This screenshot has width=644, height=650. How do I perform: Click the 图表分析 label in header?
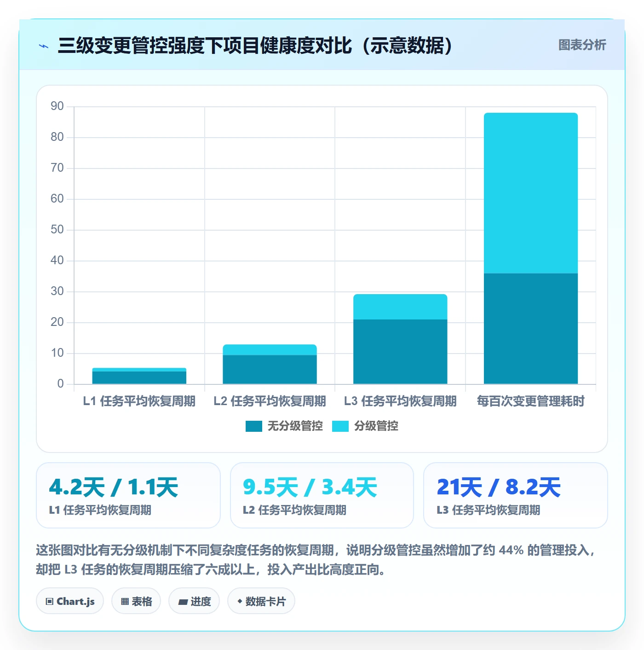pos(582,45)
